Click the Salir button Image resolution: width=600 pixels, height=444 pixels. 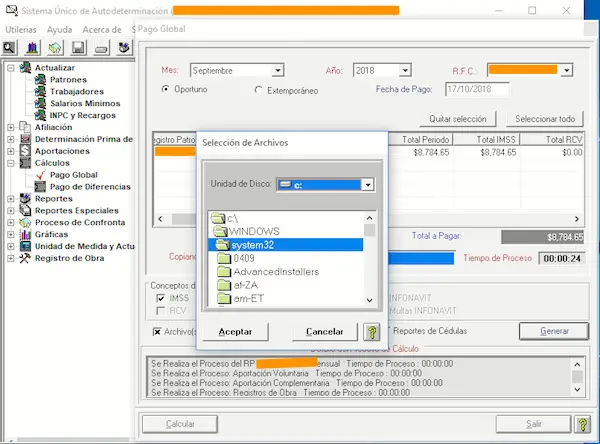(x=533, y=424)
